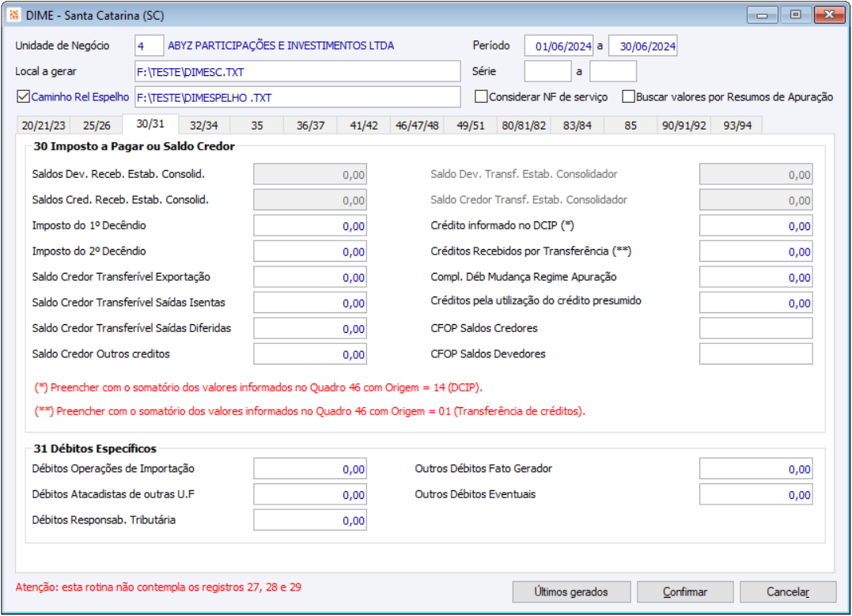852x616 pixels.
Task: Minimize the DIME window
Action: 763,15
